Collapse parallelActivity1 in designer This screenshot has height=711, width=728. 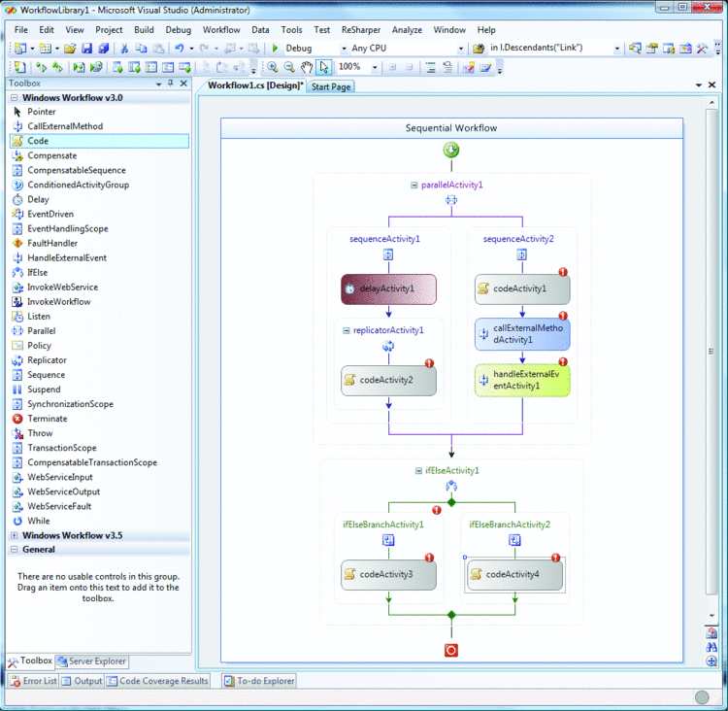[414, 185]
